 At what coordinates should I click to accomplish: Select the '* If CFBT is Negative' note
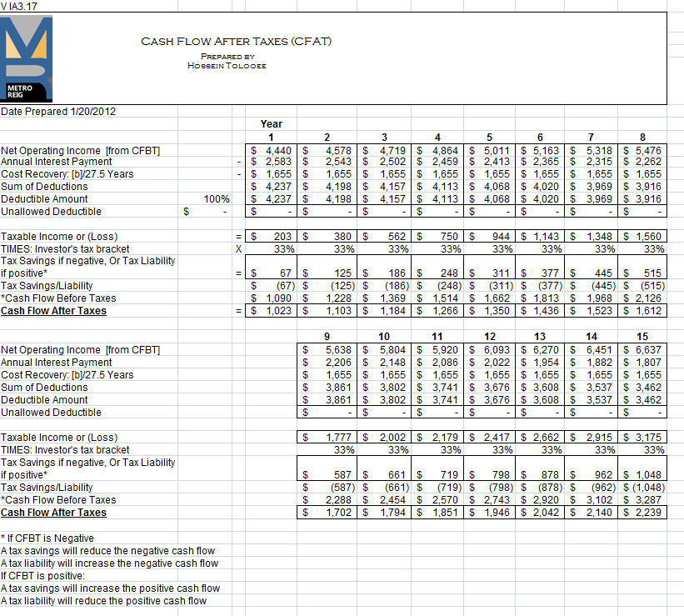click(47, 538)
